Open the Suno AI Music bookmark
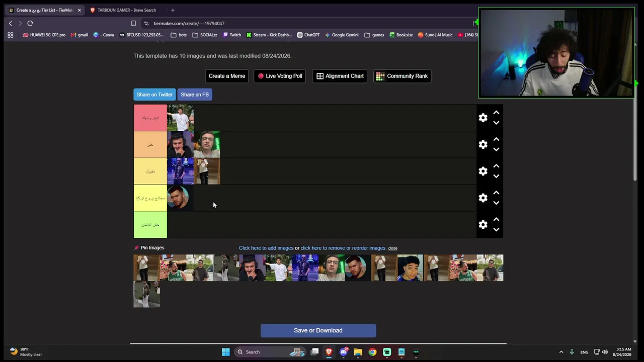The width and height of the screenshot is (644, 362). click(435, 35)
